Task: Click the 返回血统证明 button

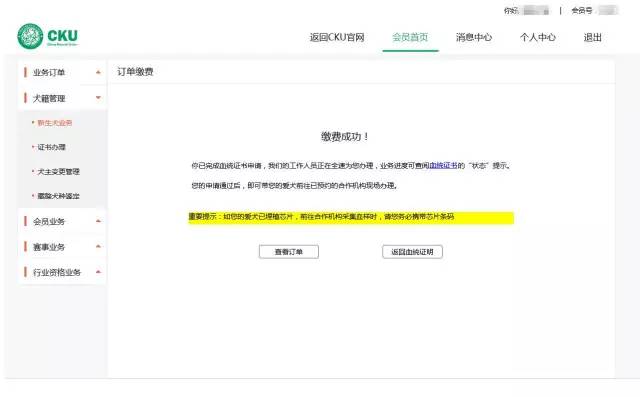Action: click(x=412, y=252)
